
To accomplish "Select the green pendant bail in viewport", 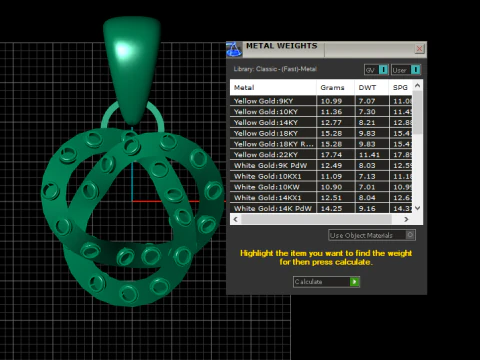I will [132, 70].
